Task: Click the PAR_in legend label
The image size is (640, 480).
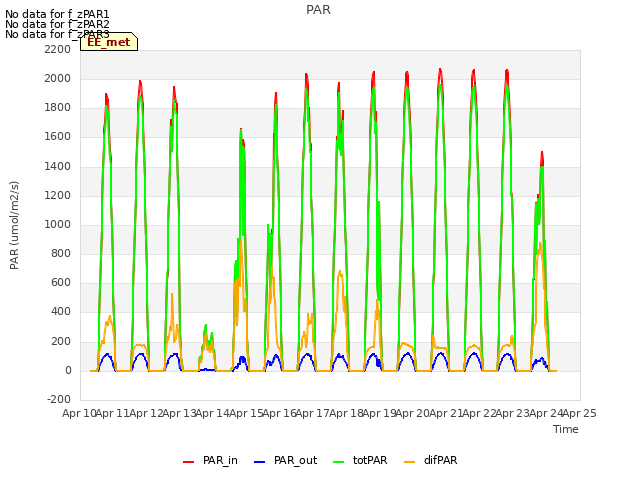Action: click(x=220, y=461)
